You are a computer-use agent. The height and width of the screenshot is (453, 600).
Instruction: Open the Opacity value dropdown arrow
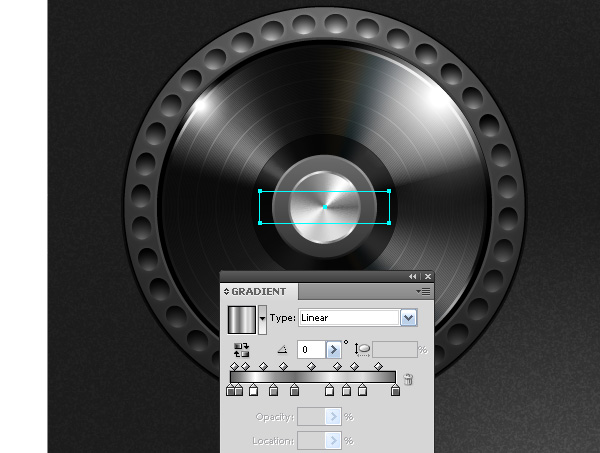pyautogui.click(x=333, y=417)
